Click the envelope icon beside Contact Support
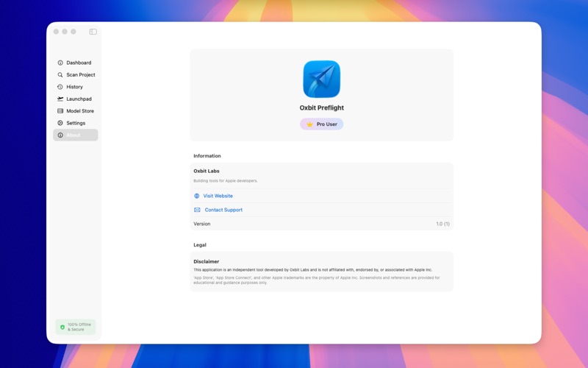The width and height of the screenshot is (588, 368). (197, 210)
